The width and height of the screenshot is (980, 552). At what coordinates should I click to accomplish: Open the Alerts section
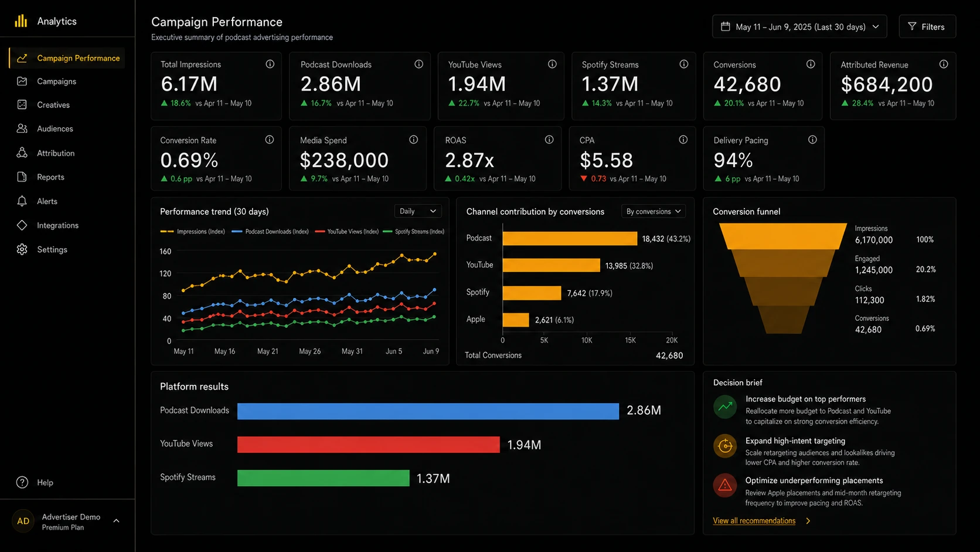[47, 201]
